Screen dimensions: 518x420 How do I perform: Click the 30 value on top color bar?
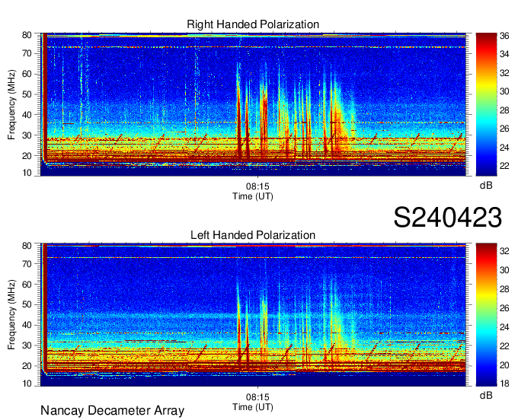click(504, 91)
